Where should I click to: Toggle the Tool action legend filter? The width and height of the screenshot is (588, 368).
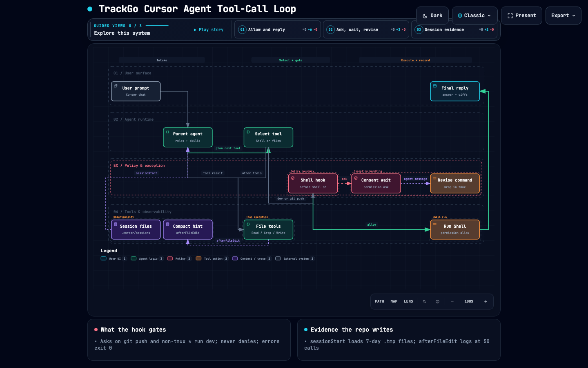pyautogui.click(x=212, y=258)
